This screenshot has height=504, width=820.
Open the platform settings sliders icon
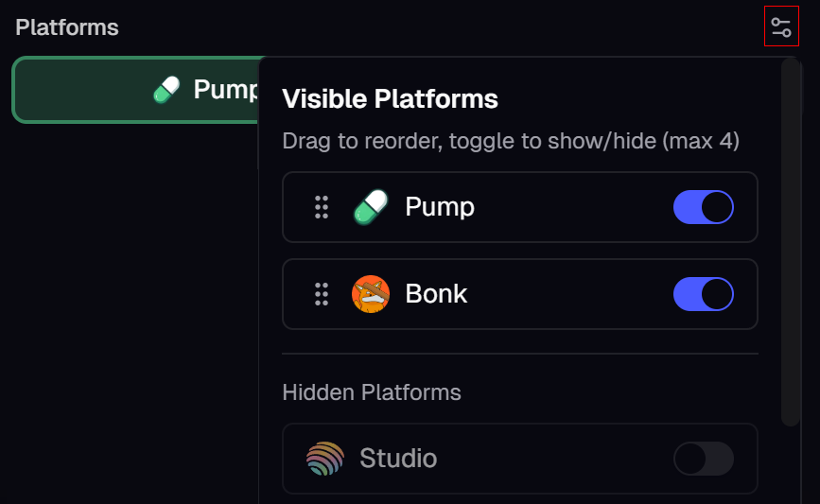point(781,27)
